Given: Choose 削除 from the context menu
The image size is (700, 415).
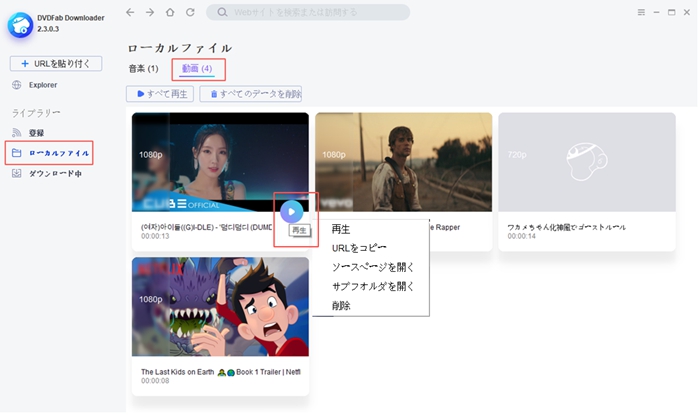Looking at the screenshot, I should point(341,306).
